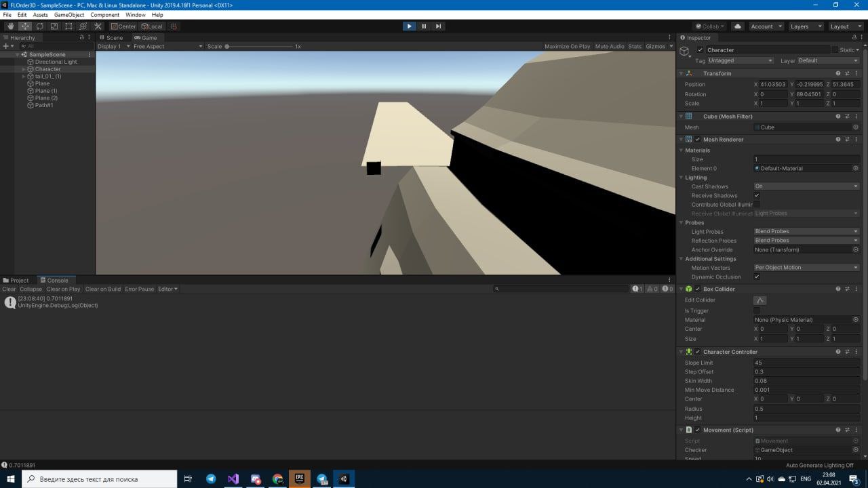Open Box Collider preset selector icon
Screen dimensions: 868x488
847,289
